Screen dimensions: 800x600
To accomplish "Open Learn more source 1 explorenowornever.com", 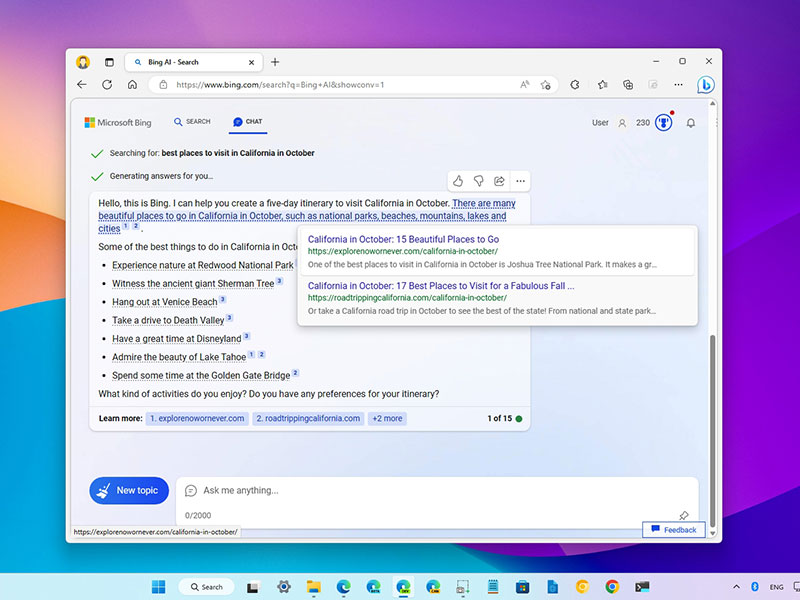I will pyautogui.click(x=197, y=418).
